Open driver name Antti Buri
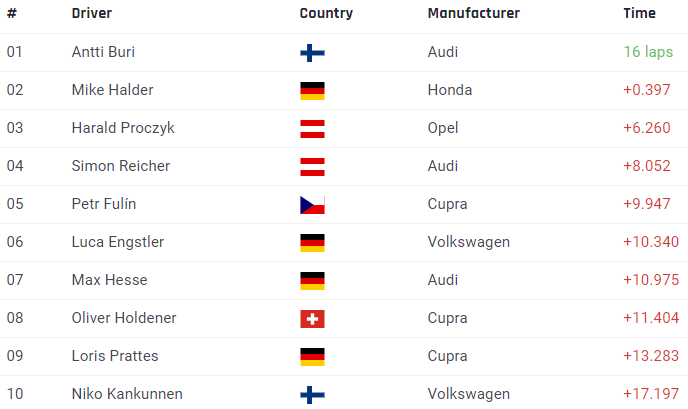This screenshot has width=688, height=409. click(103, 52)
